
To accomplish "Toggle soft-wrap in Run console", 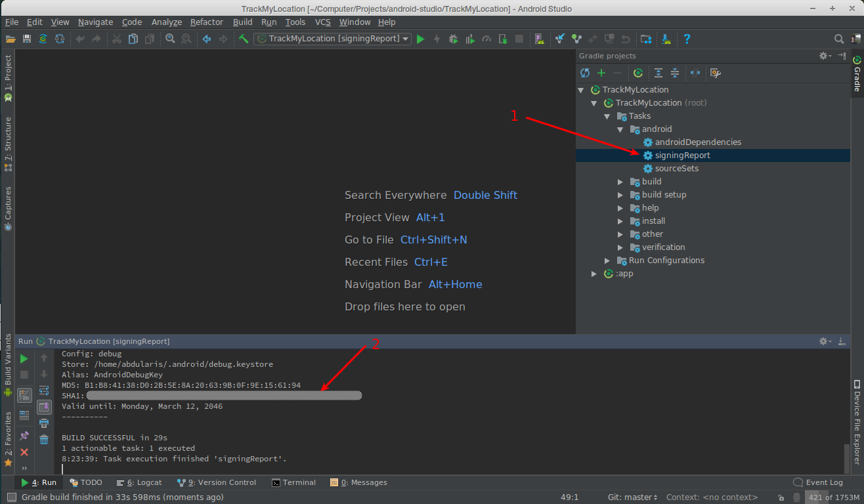I will click(x=44, y=390).
